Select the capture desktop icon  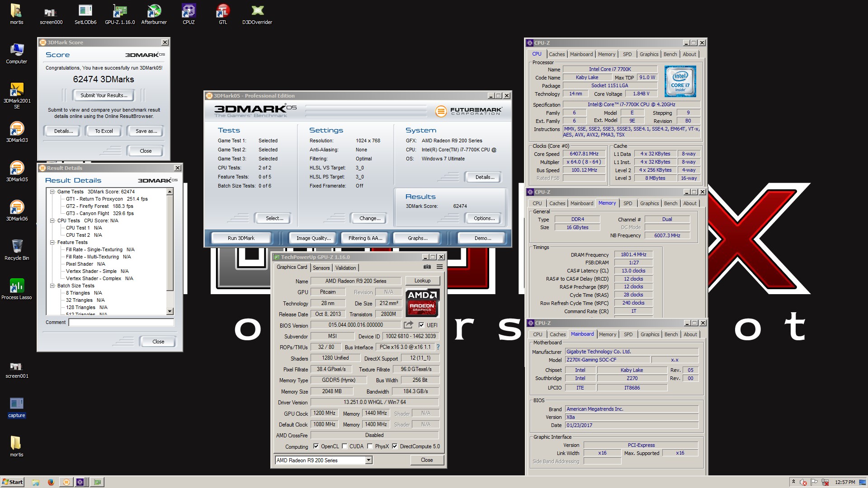tap(17, 408)
